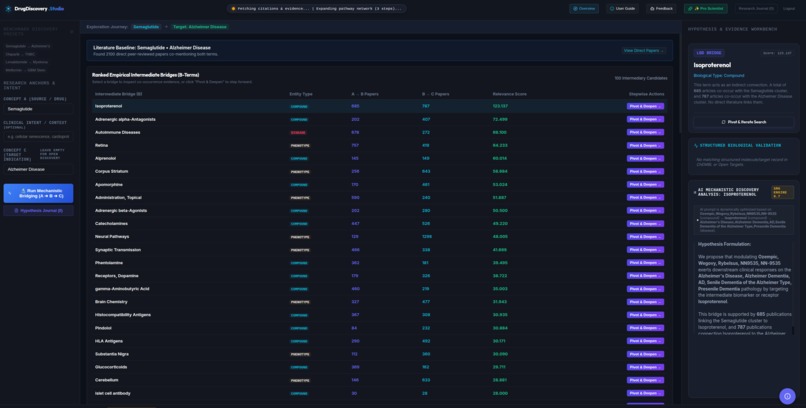This screenshot has width=806, height=408.
Task: Click the Concept A input containing Semaglutide
Action: click(x=39, y=109)
